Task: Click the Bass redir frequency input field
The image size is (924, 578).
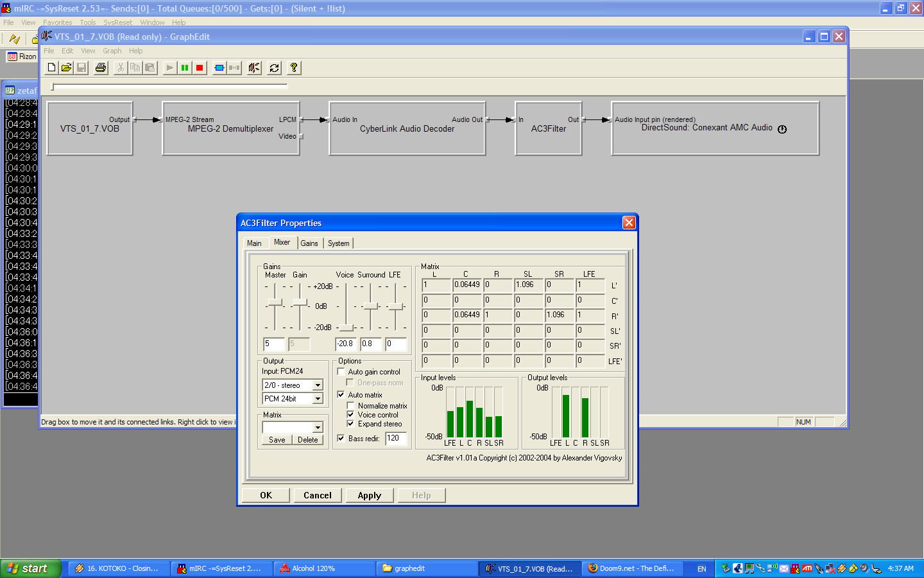Action: pyautogui.click(x=396, y=439)
